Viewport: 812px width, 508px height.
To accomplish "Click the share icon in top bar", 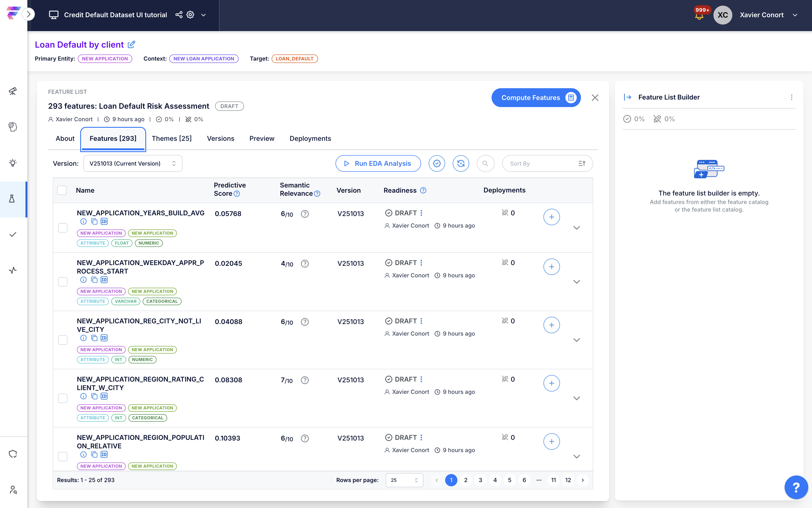I will click(x=179, y=15).
